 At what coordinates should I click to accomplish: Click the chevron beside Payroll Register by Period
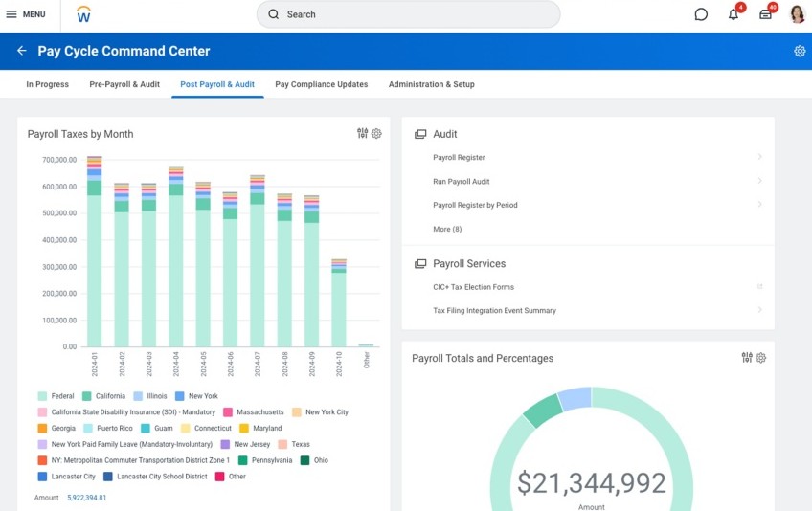(x=759, y=204)
